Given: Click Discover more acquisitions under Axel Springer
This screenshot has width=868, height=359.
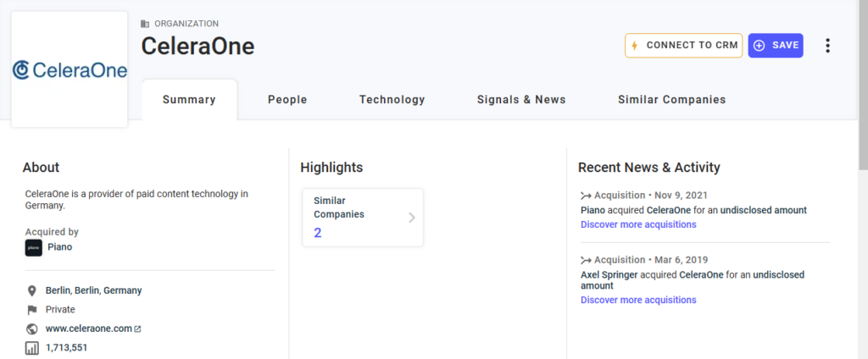Looking at the screenshot, I should click(638, 300).
